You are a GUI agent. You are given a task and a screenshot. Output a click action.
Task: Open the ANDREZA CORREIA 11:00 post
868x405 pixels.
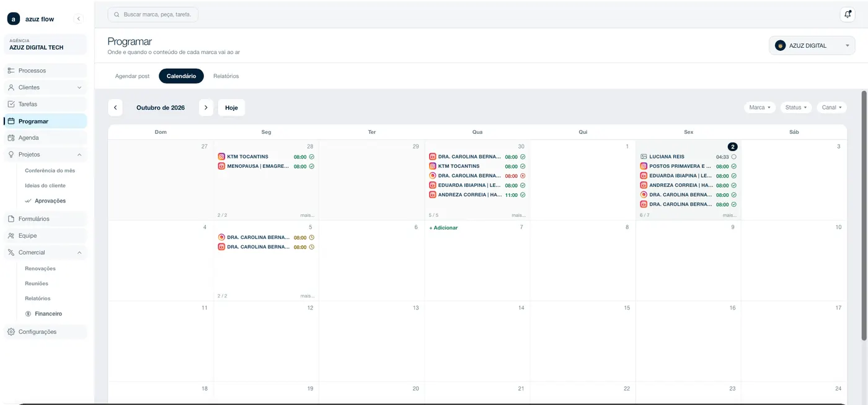477,195
